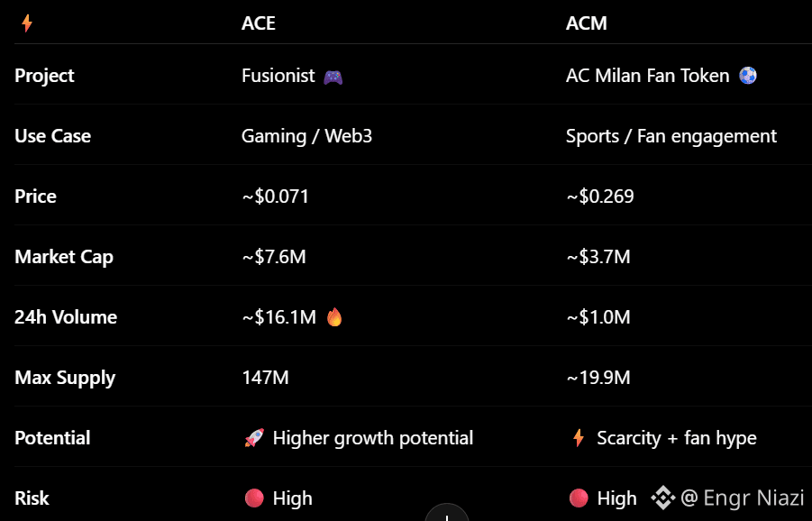The height and width of the screenshot is (521, 812).
Task: Click the fire emoji next to $16.1M
Action: 334,317
